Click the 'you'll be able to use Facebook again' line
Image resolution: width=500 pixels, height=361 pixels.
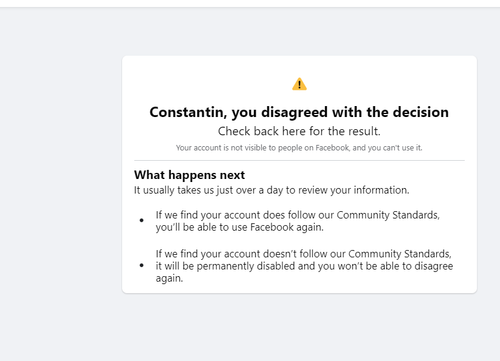(239, 227)
